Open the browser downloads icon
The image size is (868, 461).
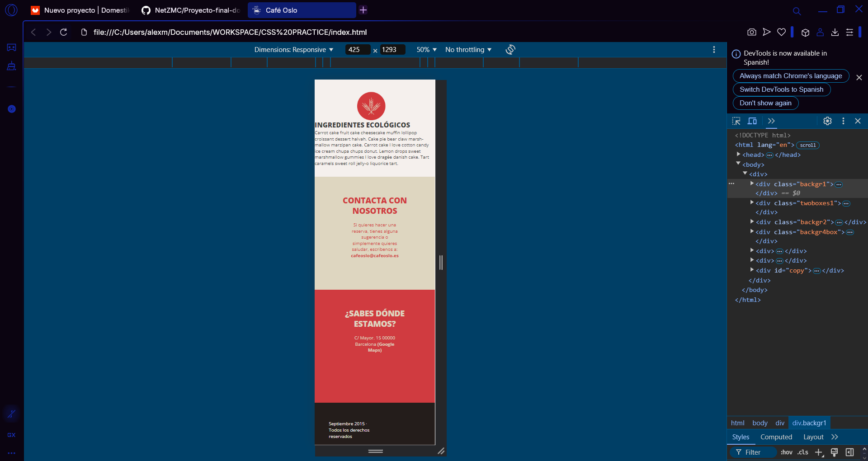[835, 32]
